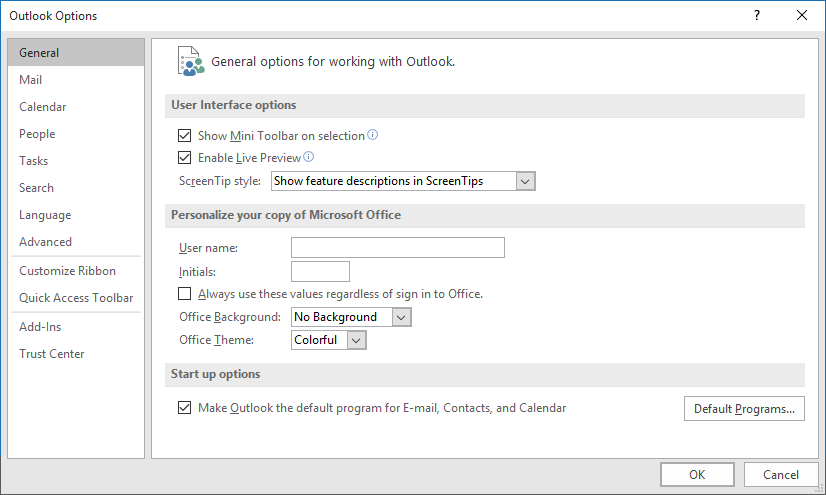Close the Outlook Options dialog
The width and height of the screenshot is (826, 495).
tap(801, 15)
